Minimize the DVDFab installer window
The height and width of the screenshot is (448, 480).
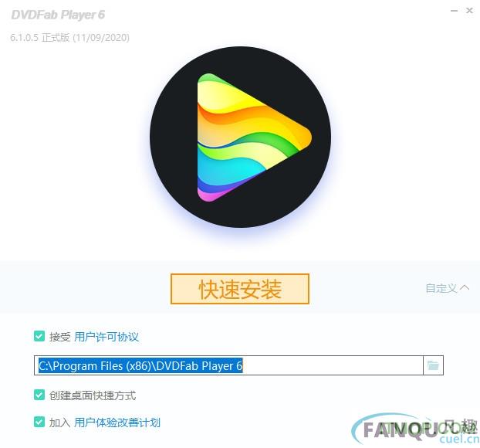click(454, 11)
